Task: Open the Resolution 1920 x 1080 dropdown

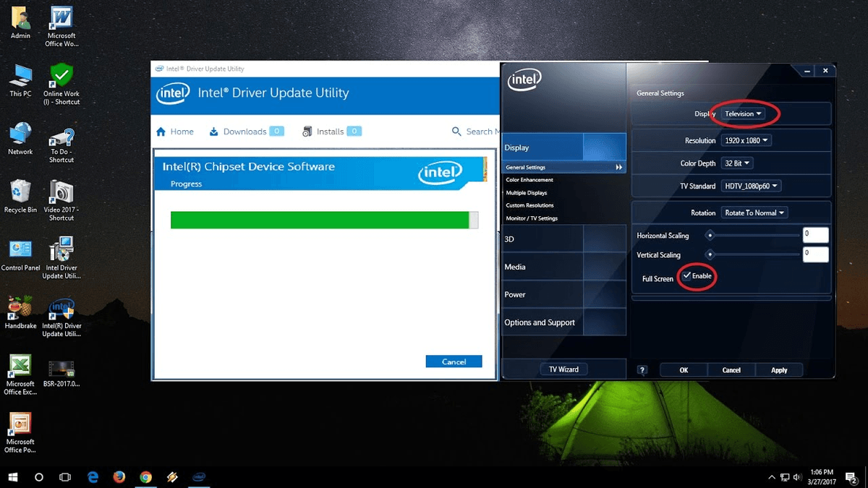Action: [746, 140]
